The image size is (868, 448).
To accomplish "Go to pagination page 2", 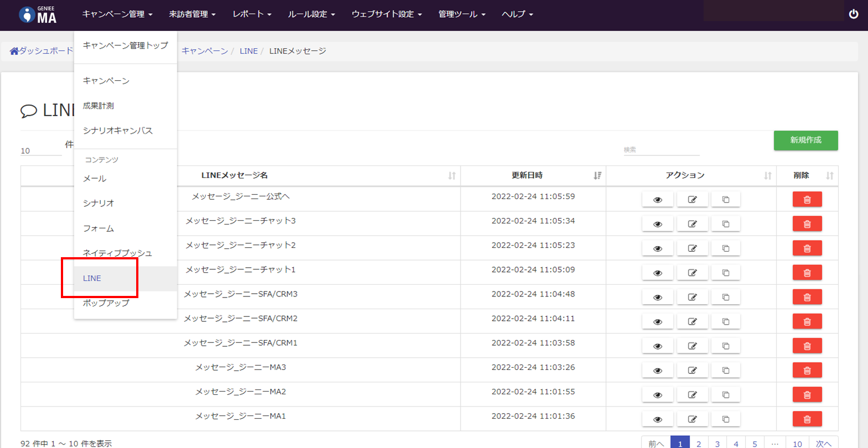I will [699, 444].
